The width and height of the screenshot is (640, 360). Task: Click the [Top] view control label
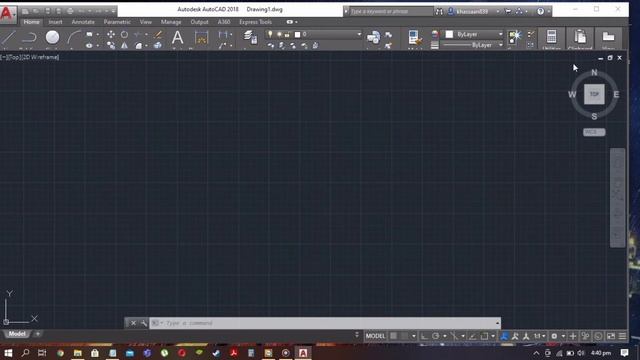point(14,57)
